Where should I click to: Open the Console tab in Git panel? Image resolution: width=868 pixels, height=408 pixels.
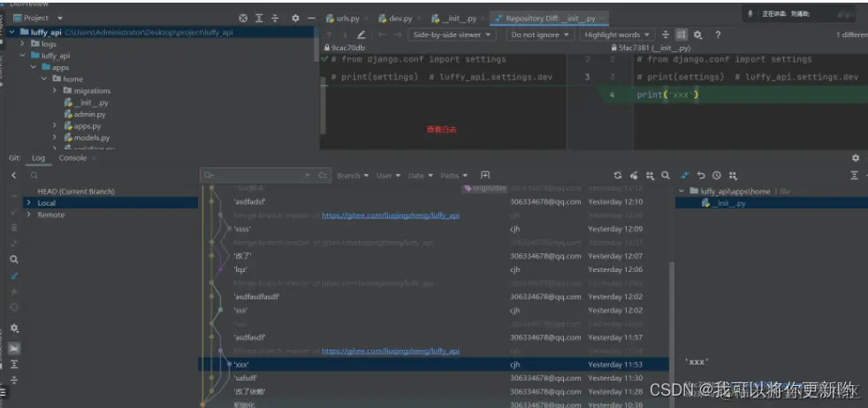click(72, 158)
